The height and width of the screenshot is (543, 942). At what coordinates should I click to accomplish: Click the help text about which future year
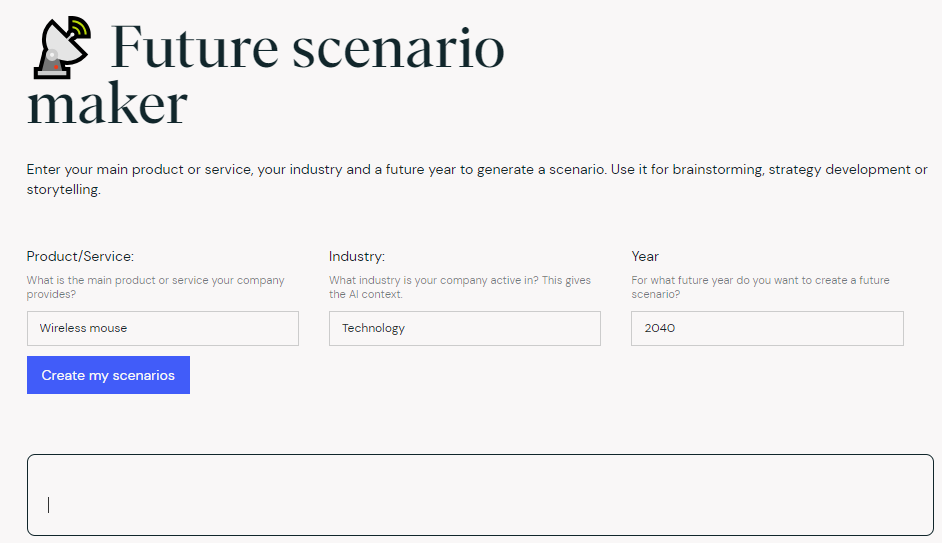[x=761, y=287]
